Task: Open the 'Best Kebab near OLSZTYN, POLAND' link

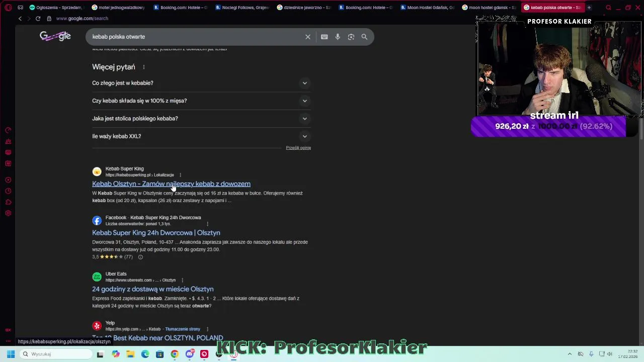Action: 157,338
